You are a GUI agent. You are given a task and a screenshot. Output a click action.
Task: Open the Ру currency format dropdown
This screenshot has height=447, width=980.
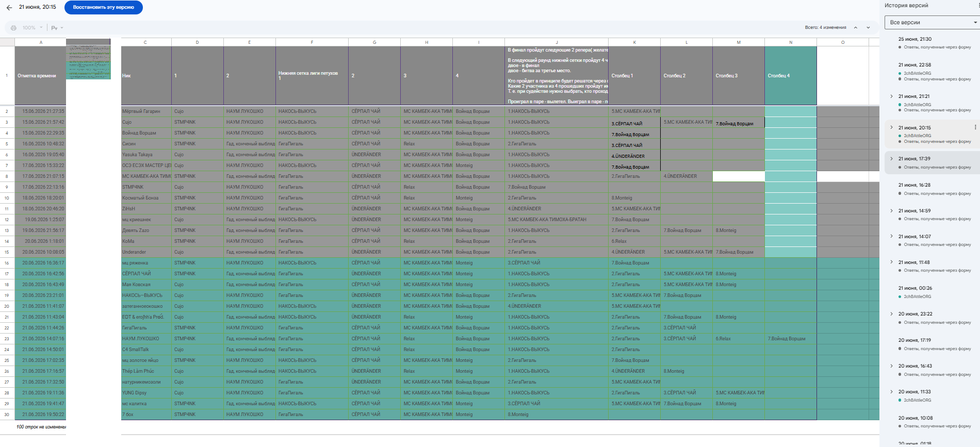tap(57, 28)
